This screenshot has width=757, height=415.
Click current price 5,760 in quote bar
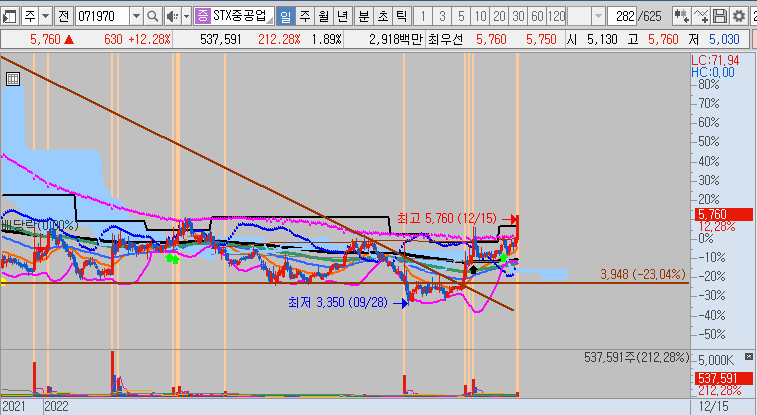click(45, 39)
